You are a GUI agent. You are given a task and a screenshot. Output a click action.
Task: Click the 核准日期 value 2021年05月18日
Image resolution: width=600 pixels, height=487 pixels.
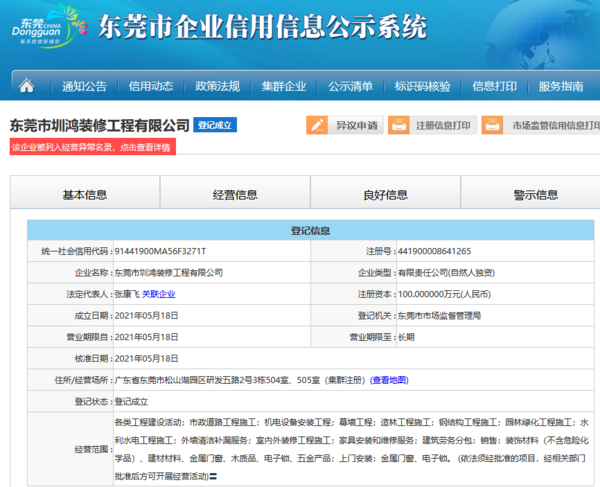(147, 358)
